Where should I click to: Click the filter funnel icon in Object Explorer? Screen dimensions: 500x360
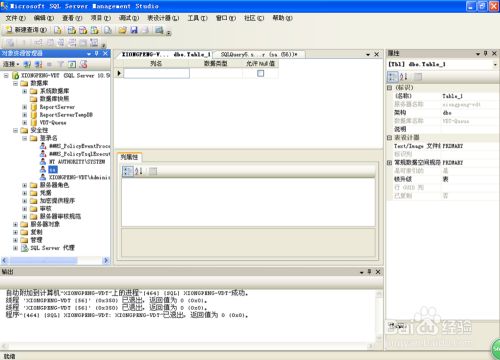[61, 64]
